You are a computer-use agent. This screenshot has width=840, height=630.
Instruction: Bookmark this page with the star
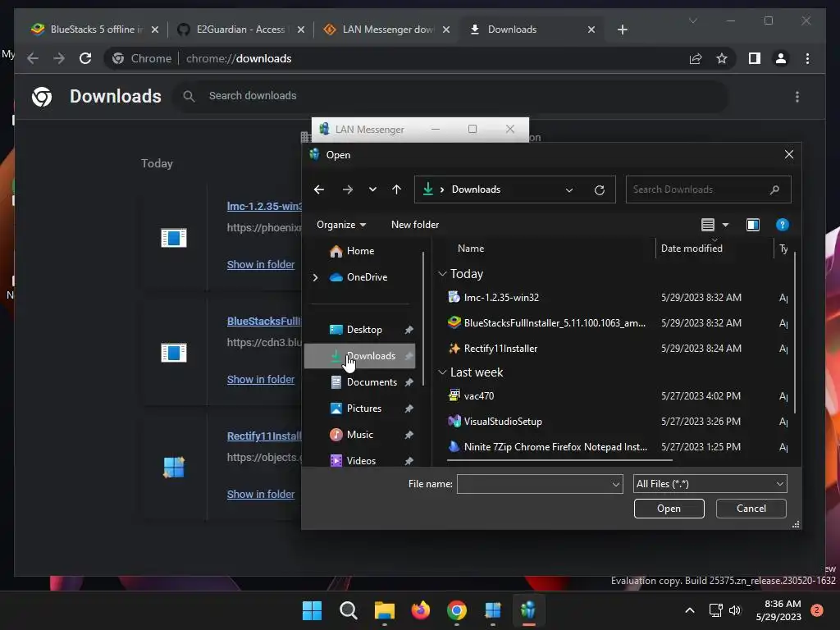click(x=722, y=58)
